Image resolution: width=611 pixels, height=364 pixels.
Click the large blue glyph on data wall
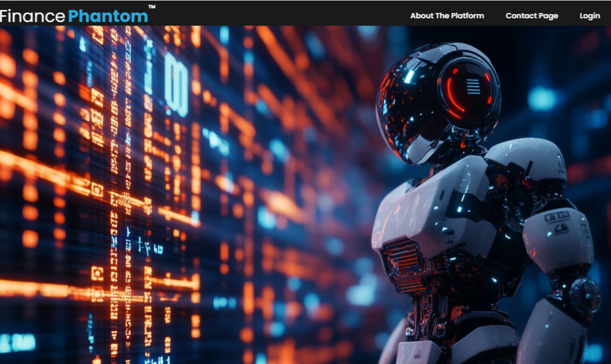(176, 84)
